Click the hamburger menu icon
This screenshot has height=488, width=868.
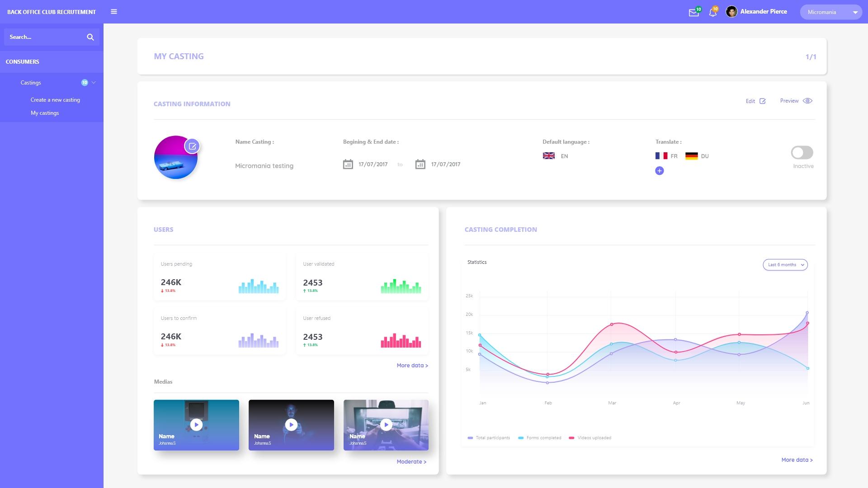click(x=114, y=11)
